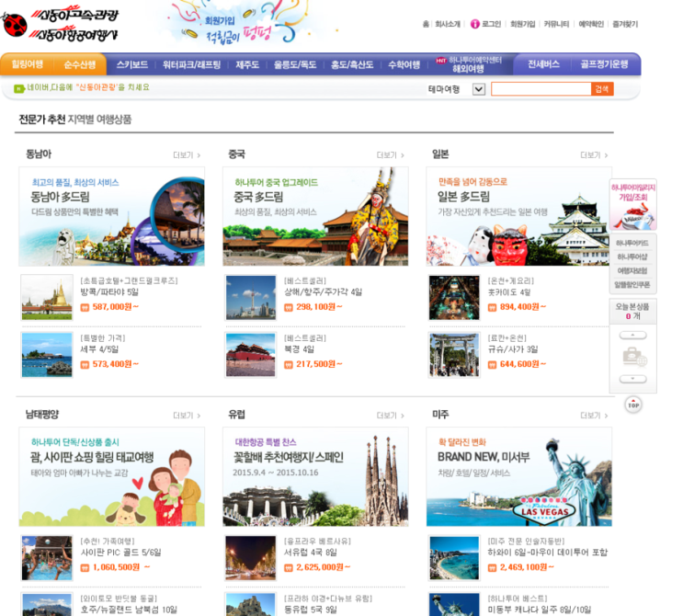This screenshot has height=616, width=683.
Task: Click the green Naver icon in the notice bar
Action: pos(18,88)
